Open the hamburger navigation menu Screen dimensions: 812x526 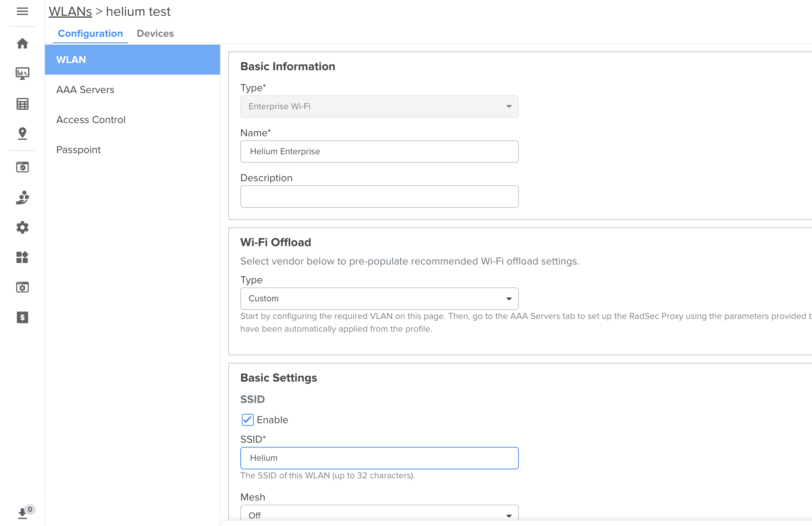[22, 11]
